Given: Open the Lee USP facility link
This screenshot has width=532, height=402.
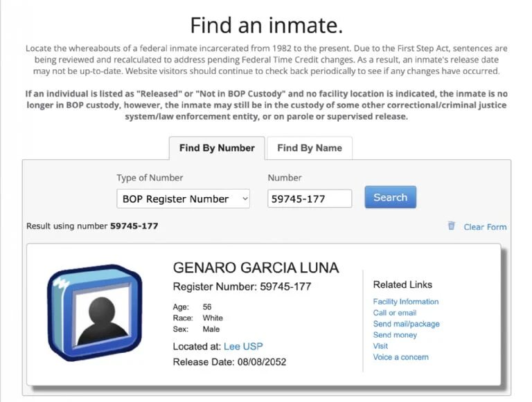Looking at the screenshot, I should pyautogui.click(x=243, y=347).
